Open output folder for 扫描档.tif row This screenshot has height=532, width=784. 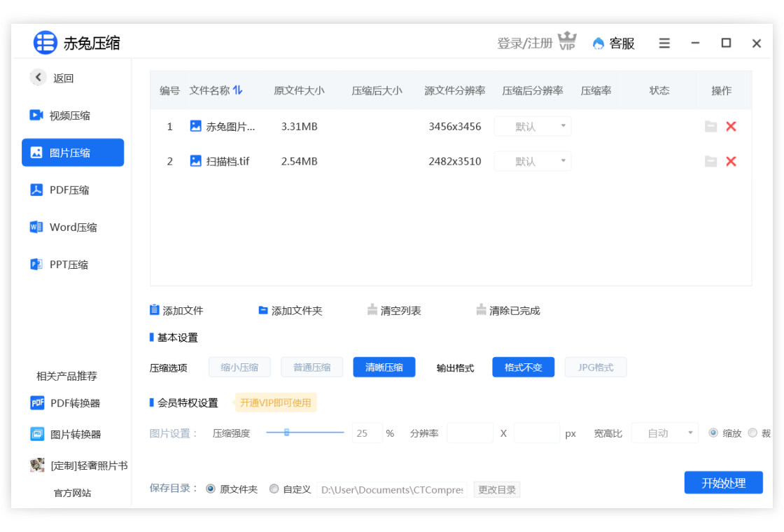(710, 162)
